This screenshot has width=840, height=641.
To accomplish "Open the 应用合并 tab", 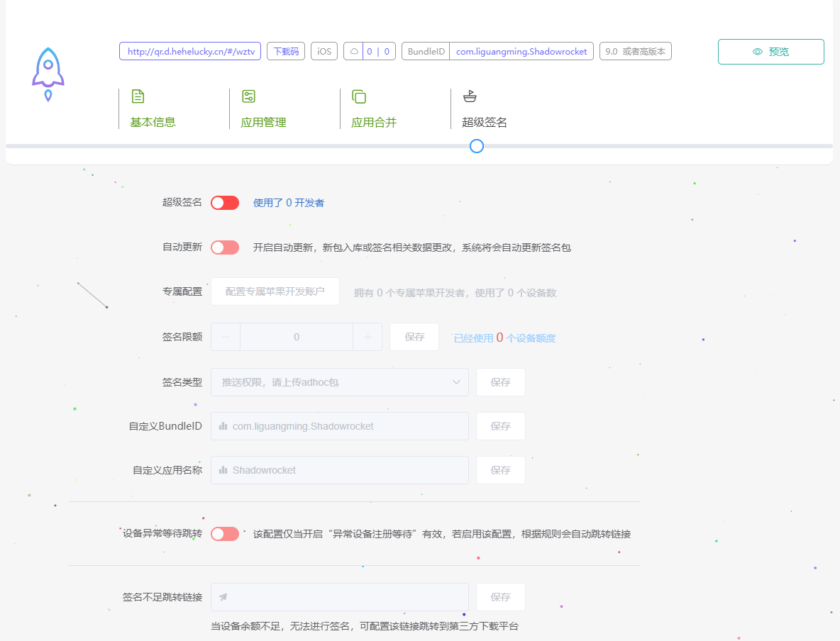I will [x=374, y=122].
